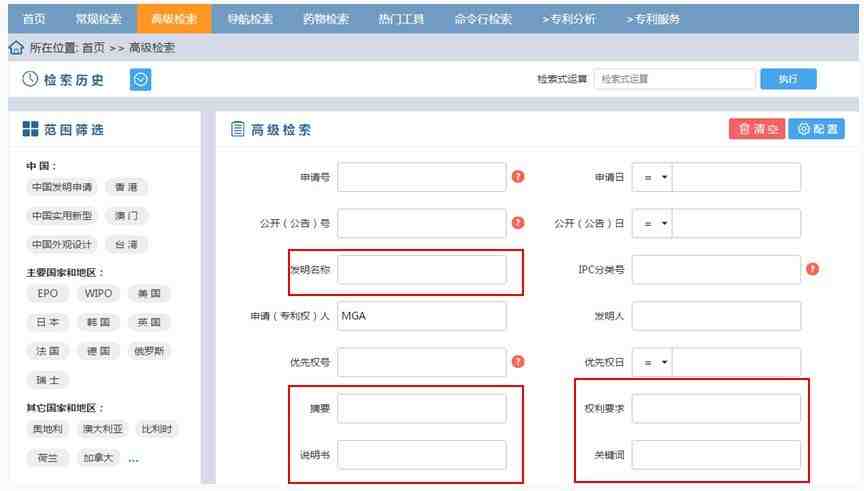Screen dimensions: 864x491
Task: Switch to the 药物检索 tab
Action: pyautogui.click(x=326, y=18)
